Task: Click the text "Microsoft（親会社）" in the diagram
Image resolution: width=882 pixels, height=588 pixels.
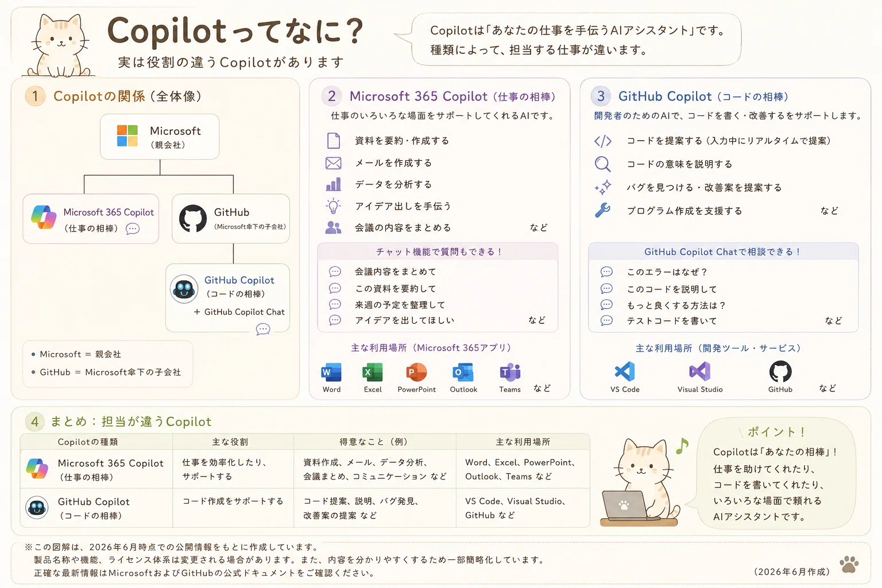Action: click(x=175, y=137)
